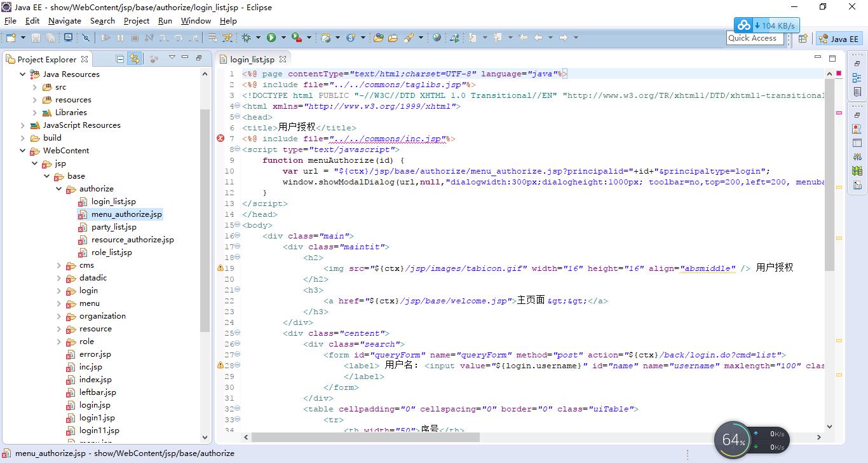This screenshot has height=463, width=868.
Task: Click the green bug Debug icon
Action: pyautogui.click(x=247, y=38)
